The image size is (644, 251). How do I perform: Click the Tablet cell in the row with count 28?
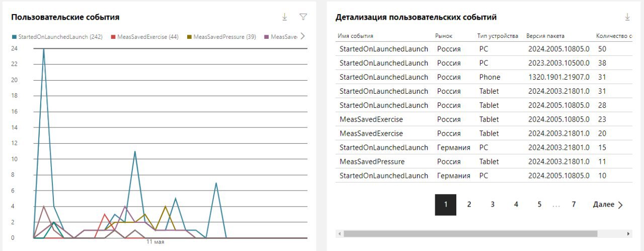(x=489, y=105)
